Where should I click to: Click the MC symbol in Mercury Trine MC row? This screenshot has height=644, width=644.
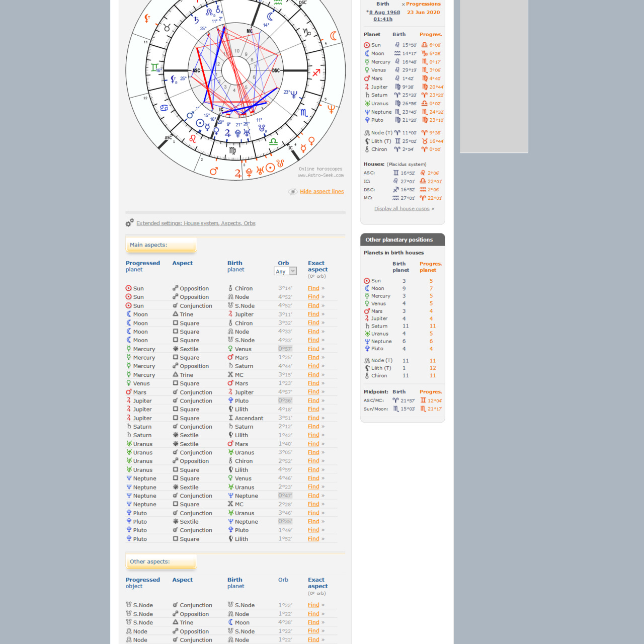pos(230,375)
